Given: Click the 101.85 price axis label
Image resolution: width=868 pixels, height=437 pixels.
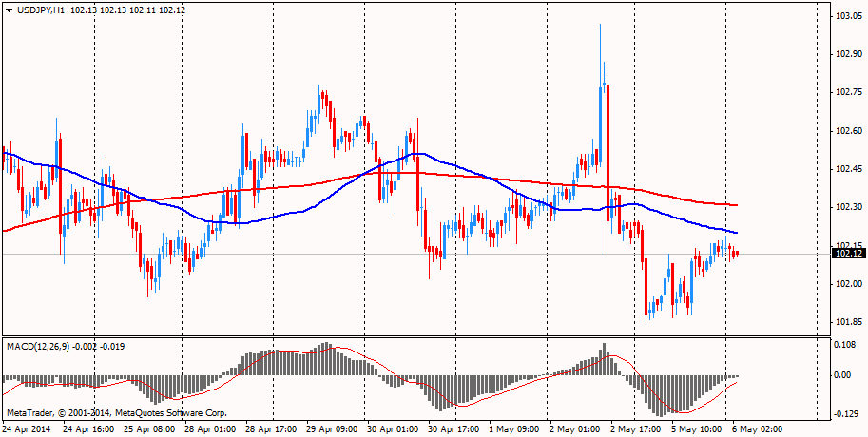Looking at the screenshot, I should [x=848, y=322].
